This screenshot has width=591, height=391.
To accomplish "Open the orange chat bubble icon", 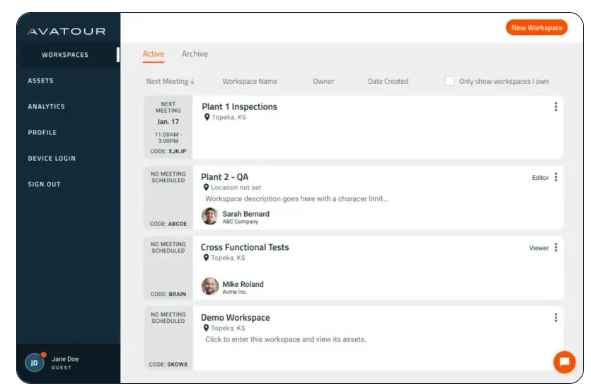I will [x=564, y=362].
